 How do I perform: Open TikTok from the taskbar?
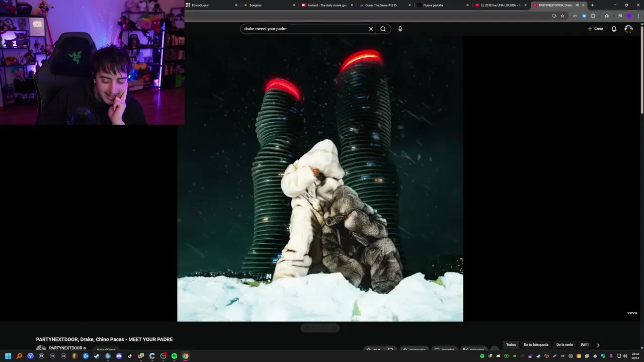tap(130, 356)
